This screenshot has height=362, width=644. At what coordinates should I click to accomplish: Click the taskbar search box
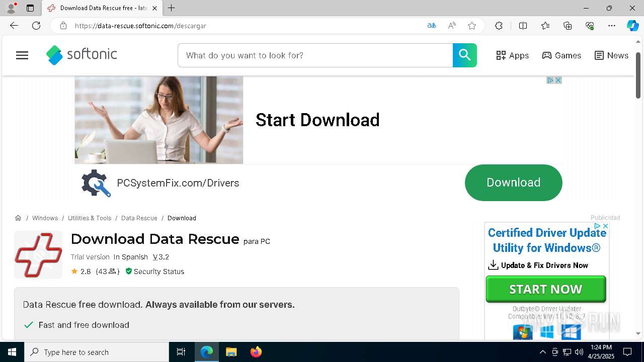[97, 352]
